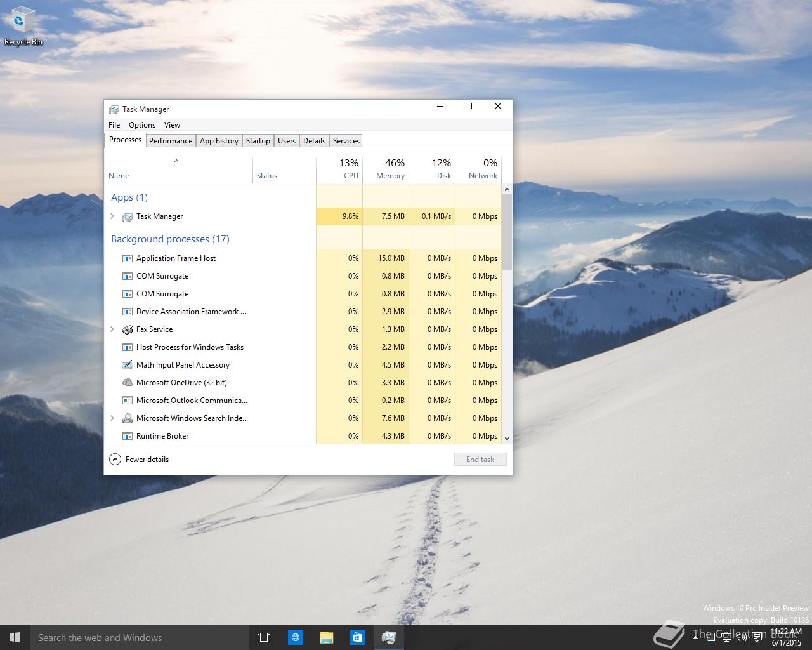Open the Options menu
Image resolution: width=812 pixels, height=650 pixels.
(x=142, y=125)
